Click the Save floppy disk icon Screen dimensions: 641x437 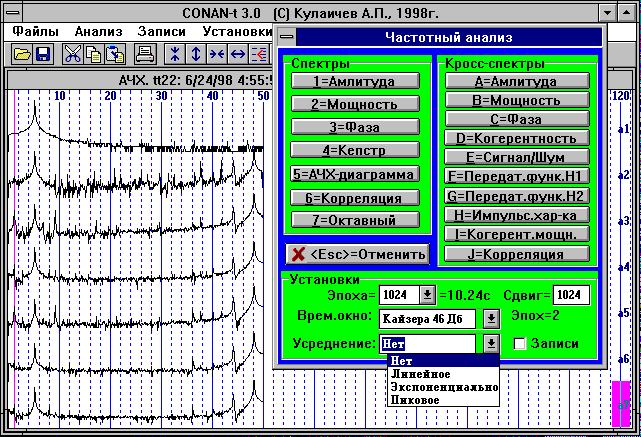point(43,54)
